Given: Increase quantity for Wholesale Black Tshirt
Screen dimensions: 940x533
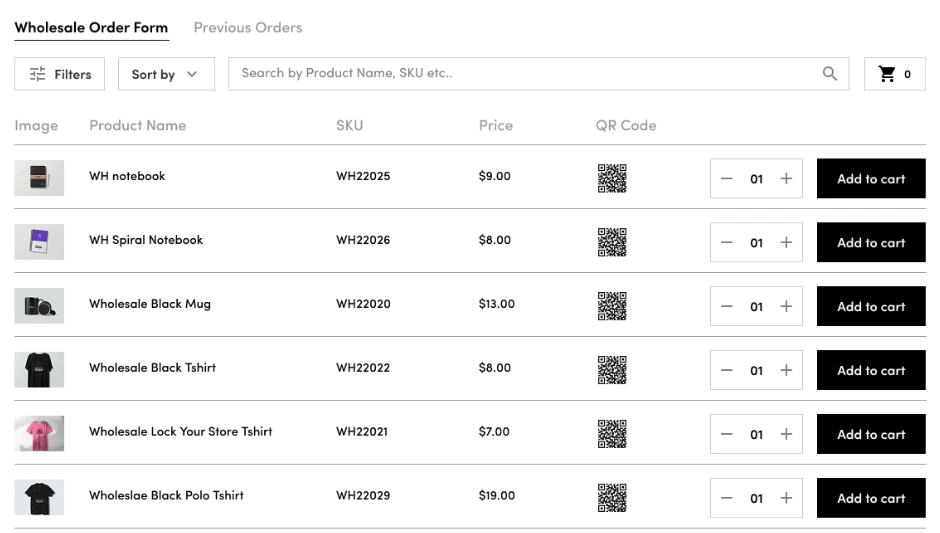Looking at the screenshot, I should click(x=786, y=371).
